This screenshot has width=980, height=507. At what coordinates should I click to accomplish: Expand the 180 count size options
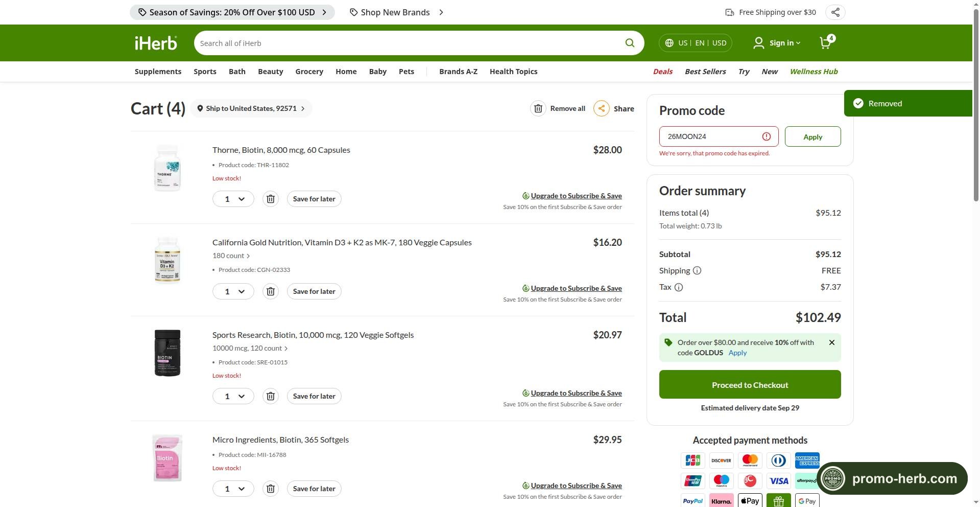click(x=231, y=256)
